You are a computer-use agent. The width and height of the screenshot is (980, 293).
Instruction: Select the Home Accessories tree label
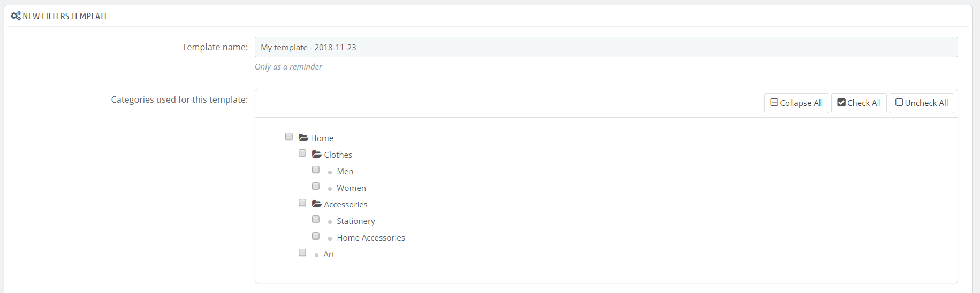[x=371, y=237]
